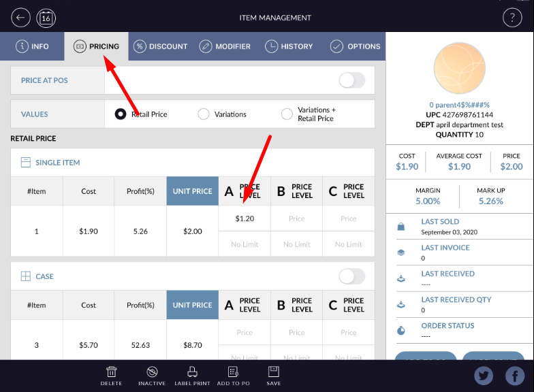Select the Retail Price radio button
This screenshot has width=534, height=392.
pyautogui.click(x=121, y=114)
